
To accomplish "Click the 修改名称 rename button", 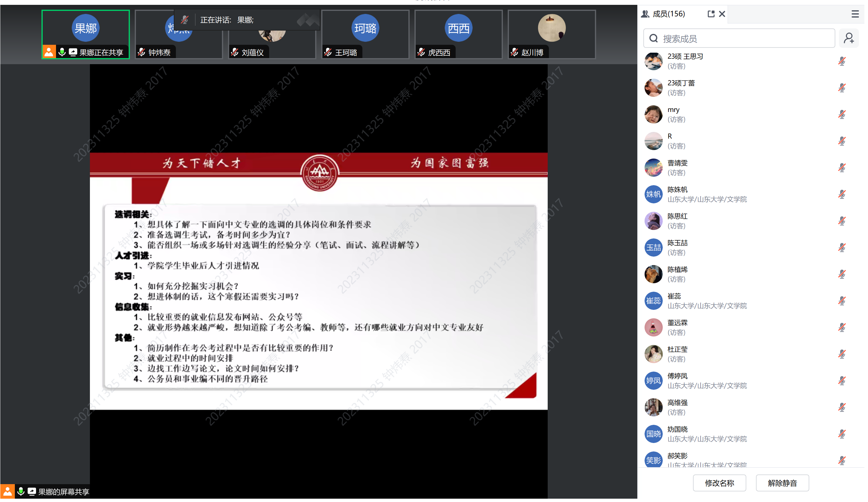I will coord(719,483).
